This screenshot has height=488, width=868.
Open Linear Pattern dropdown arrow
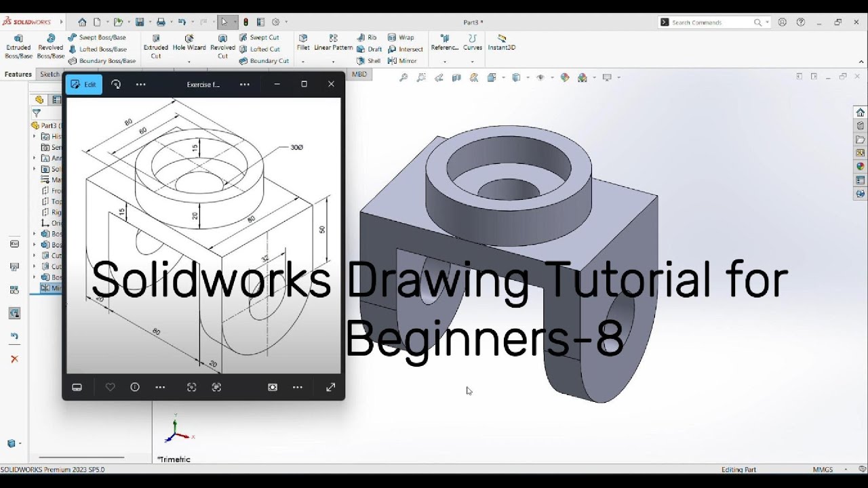(334, 62)
